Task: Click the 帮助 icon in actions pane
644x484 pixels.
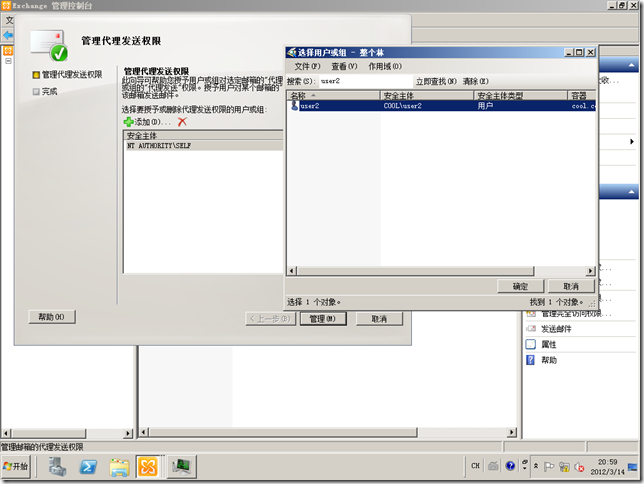Action: [531, 360]
